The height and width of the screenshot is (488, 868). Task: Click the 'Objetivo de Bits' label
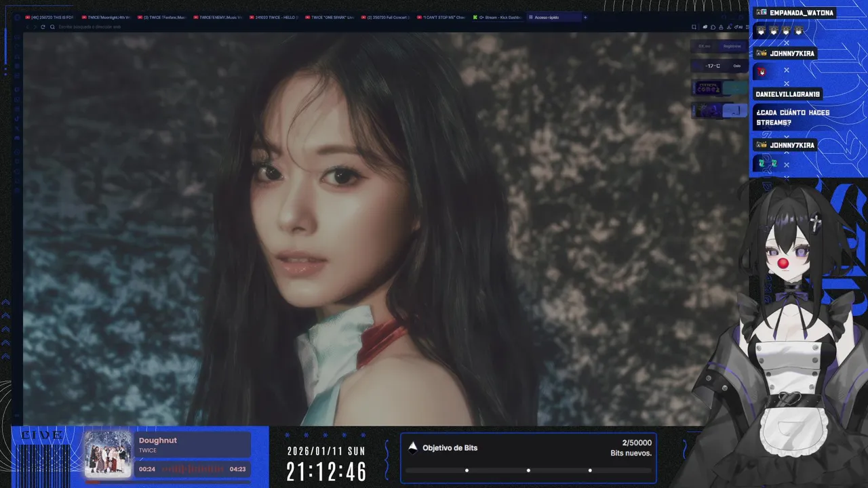(450, 448)
